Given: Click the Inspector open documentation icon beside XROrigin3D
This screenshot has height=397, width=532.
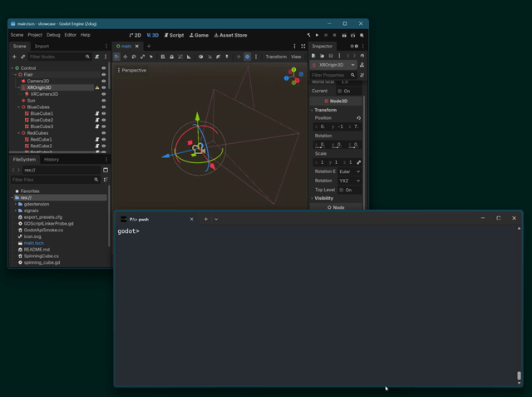Looking at the screenshot, I should pos(362,65).
